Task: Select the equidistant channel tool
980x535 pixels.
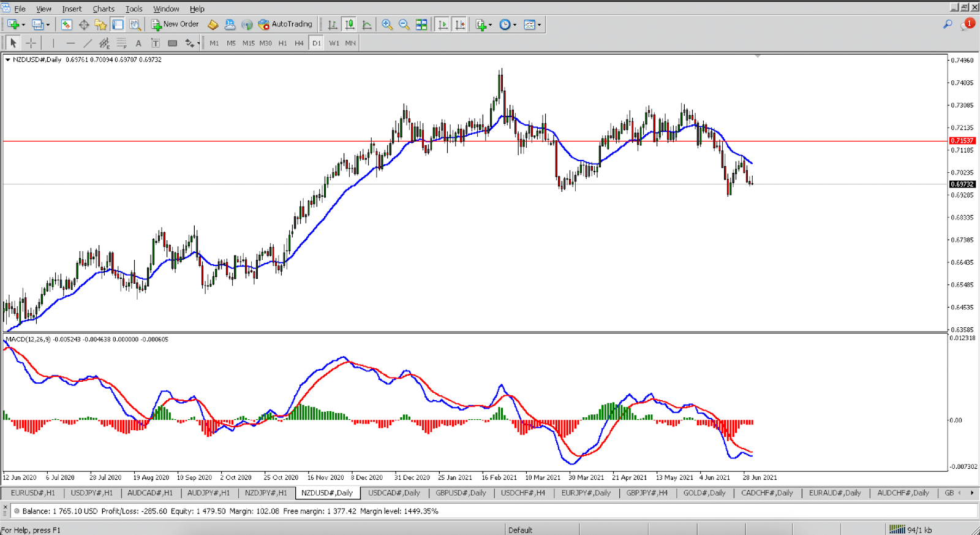Action: coord(104,43)
